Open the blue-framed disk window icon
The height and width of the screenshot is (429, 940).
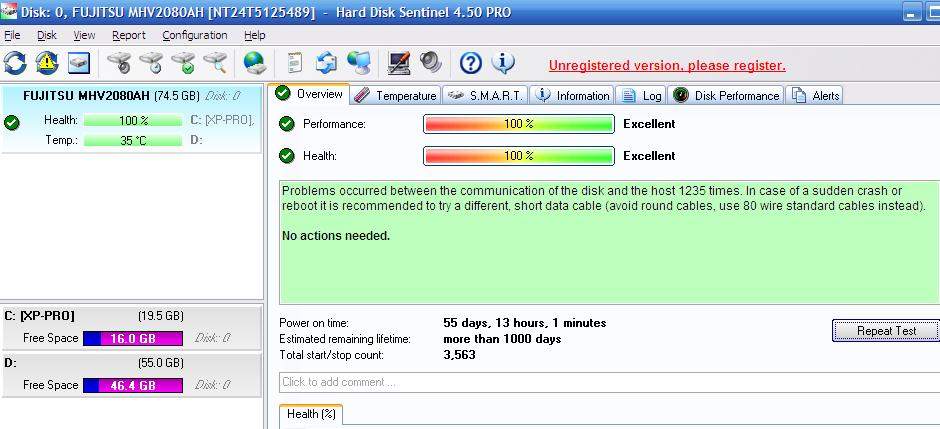point(79,63)
